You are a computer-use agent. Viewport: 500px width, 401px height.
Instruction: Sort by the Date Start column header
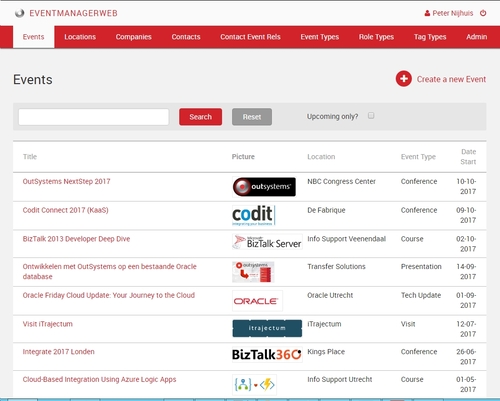(x=468, y=157)
